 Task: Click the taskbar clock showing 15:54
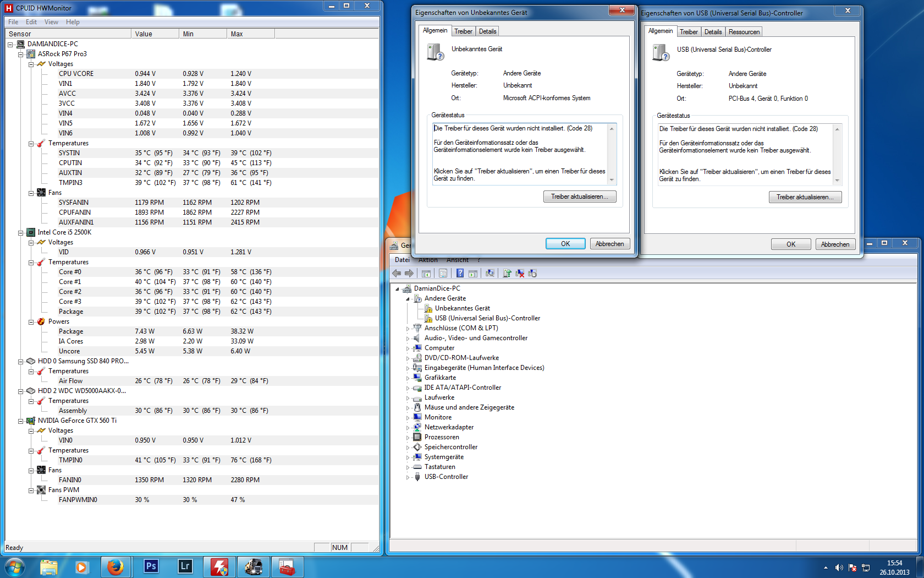pyautogui.click(x=894, y=568)
